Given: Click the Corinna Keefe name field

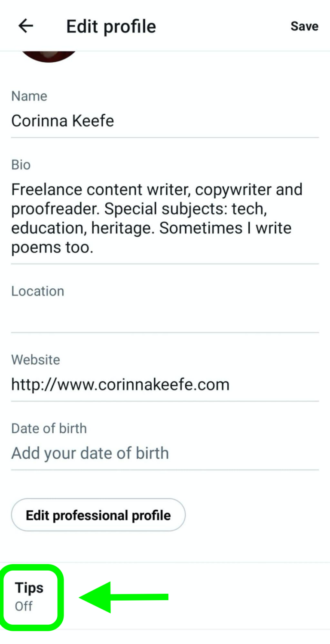Looking at the screenshot, I should coord(63,121).
